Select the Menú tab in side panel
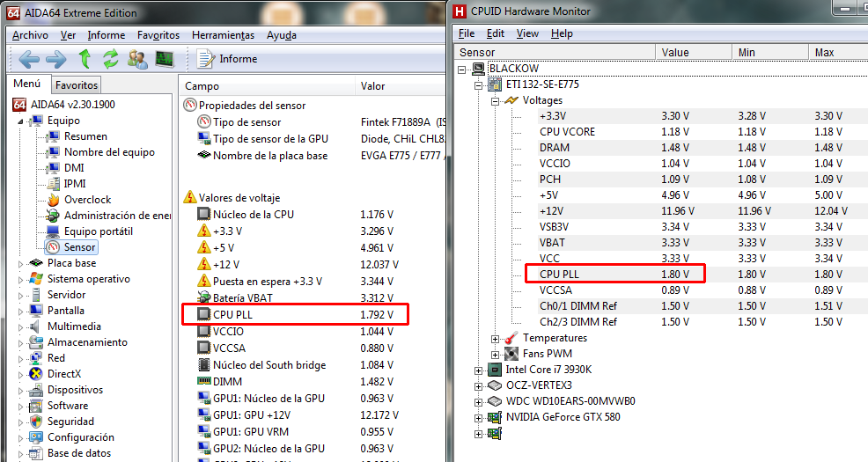Screen dimensions: 868x462 point(27,84)
